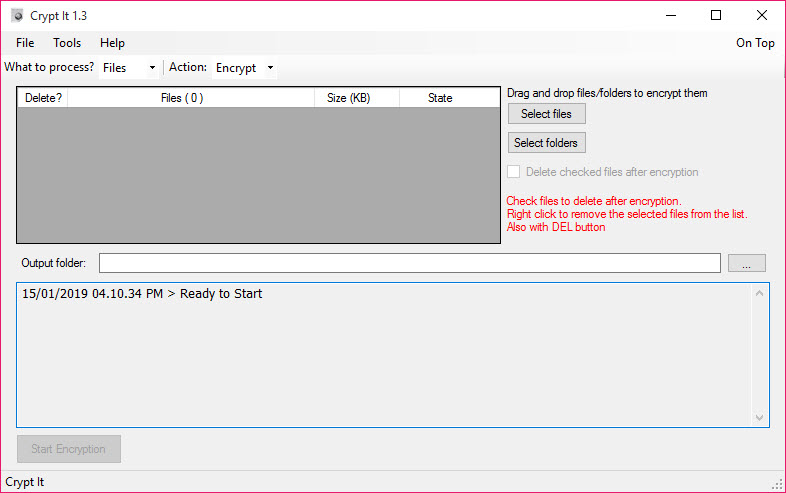Screen dimensions: 786x493
Task: Check Delete checked files after encryption
Action: tap(513, 172)
